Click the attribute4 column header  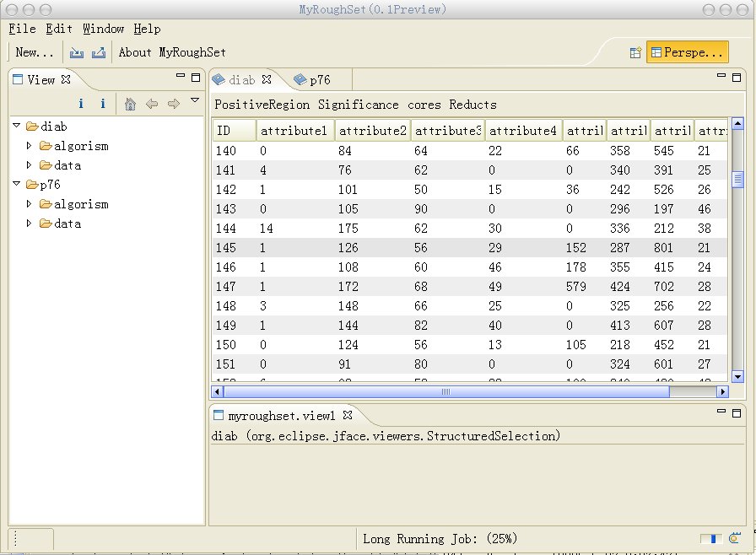tap(524, 131)
